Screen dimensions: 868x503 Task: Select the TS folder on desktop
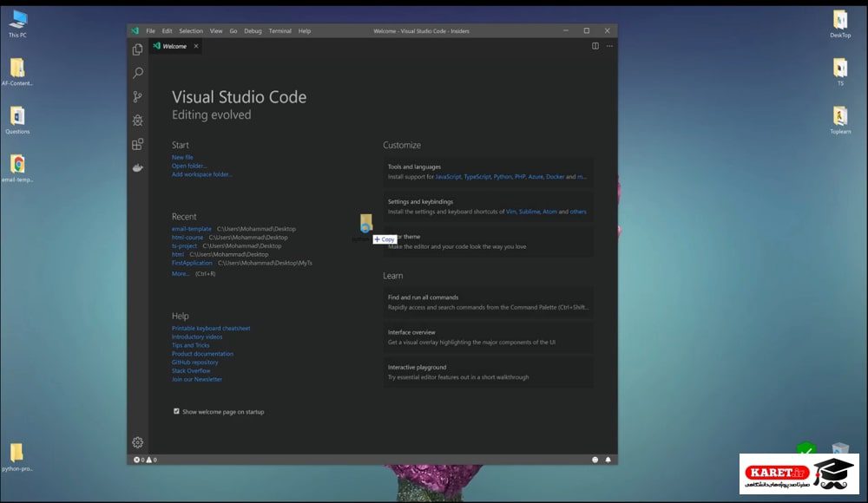[x=840, y=72]
